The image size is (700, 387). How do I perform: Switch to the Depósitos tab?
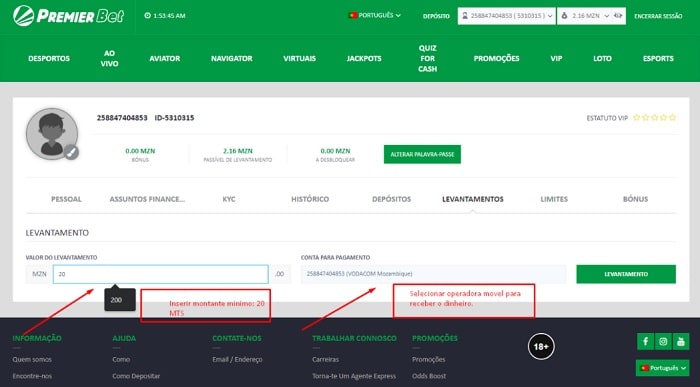392,199
